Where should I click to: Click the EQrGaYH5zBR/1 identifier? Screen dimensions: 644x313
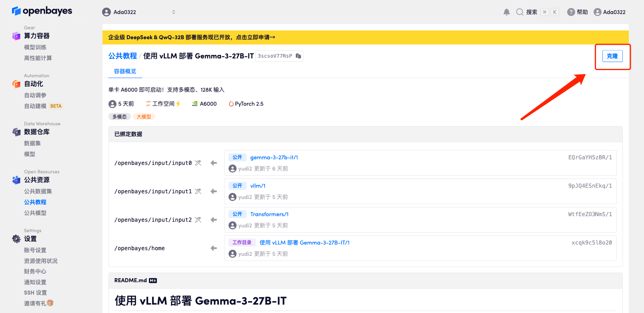pyautogui.click(x=590, y=157)
